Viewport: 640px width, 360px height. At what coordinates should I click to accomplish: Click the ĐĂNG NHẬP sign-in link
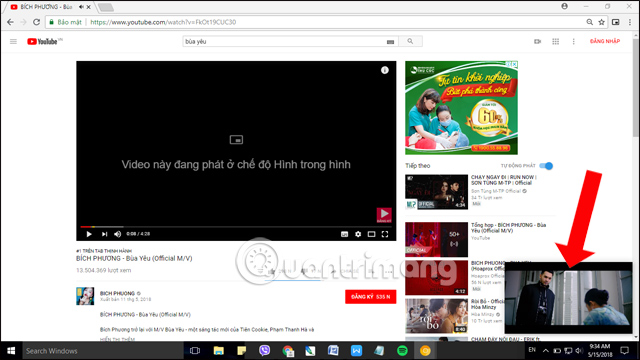[605, 41]
